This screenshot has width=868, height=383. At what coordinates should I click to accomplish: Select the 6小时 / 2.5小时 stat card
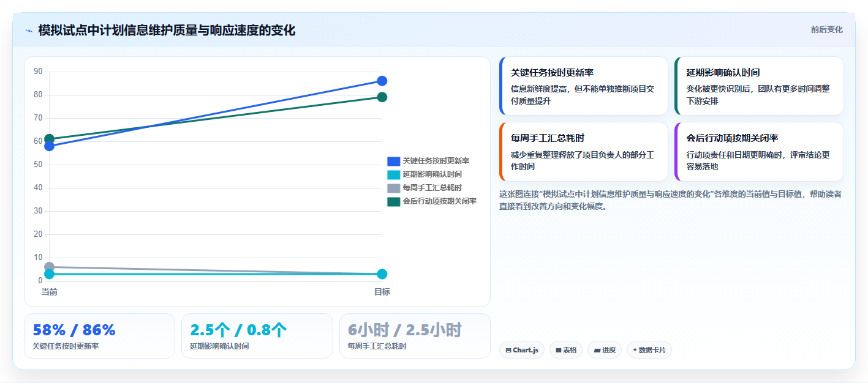[415, 336]
